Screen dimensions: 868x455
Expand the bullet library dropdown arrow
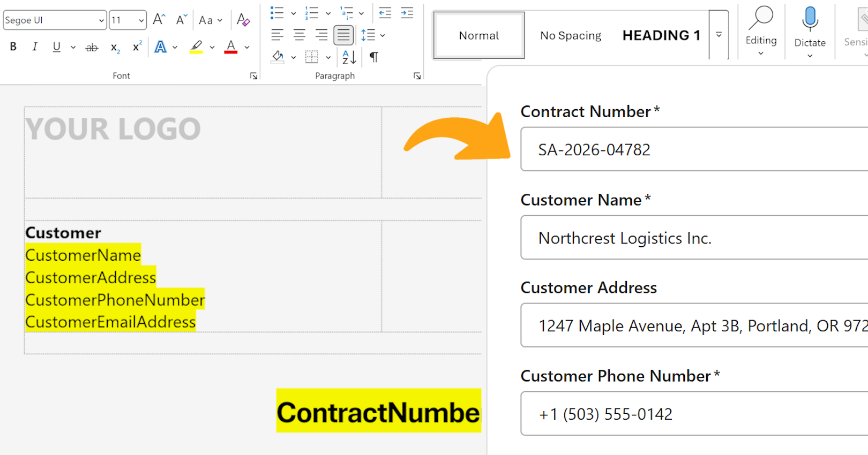click(293, 13)
